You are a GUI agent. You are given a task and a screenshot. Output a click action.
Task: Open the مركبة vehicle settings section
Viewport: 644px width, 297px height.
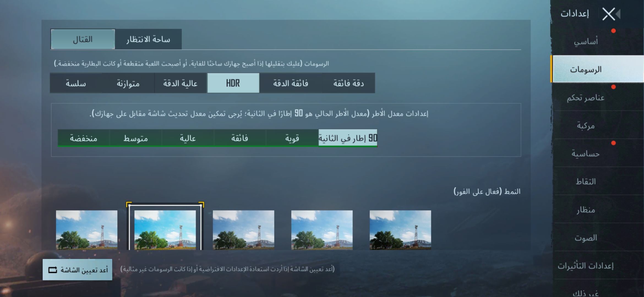(x=586, y=125)
